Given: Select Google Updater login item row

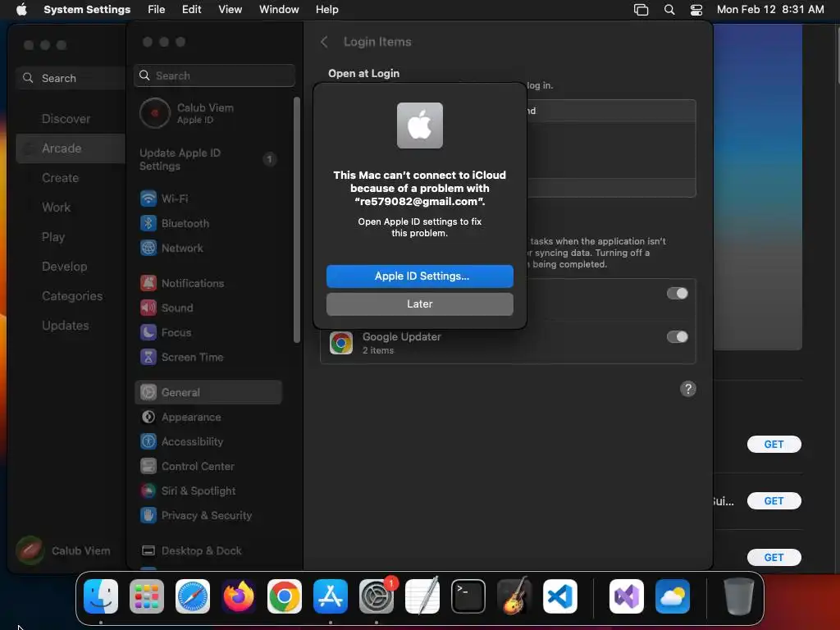Looking at the screenshot, I should click(508, 343).
